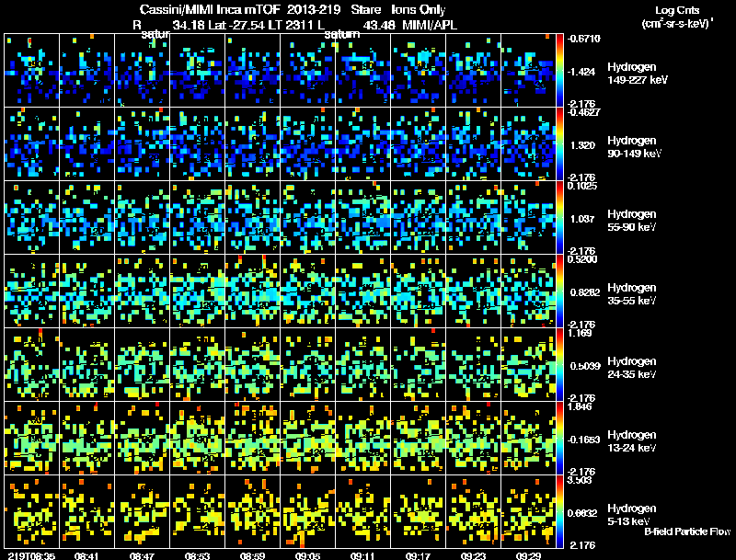Click the -0.4627 color scale value
Viewport: 736px width, 560px height.
coord(583,112)
